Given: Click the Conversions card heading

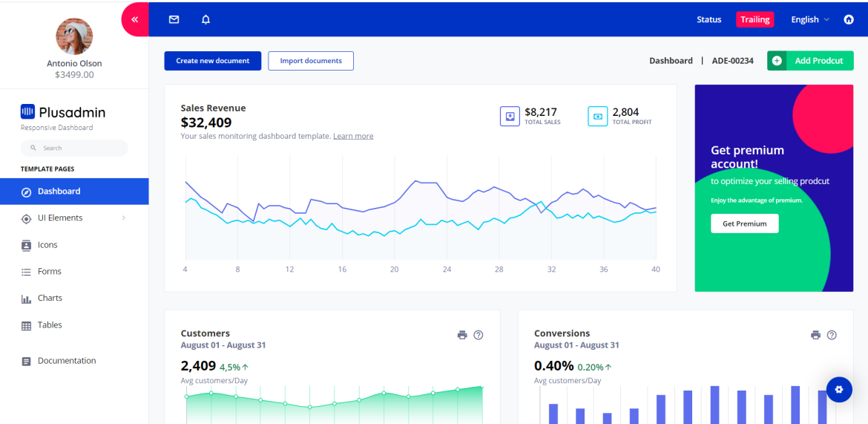Looking at the screenshot, I should (x=562, y=333).
